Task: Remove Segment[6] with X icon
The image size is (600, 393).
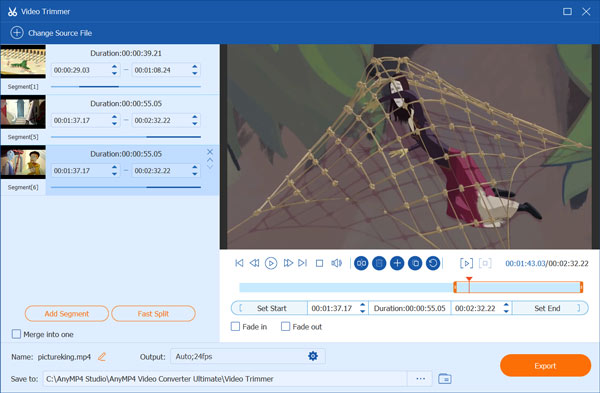Action: tap(210, 152)
